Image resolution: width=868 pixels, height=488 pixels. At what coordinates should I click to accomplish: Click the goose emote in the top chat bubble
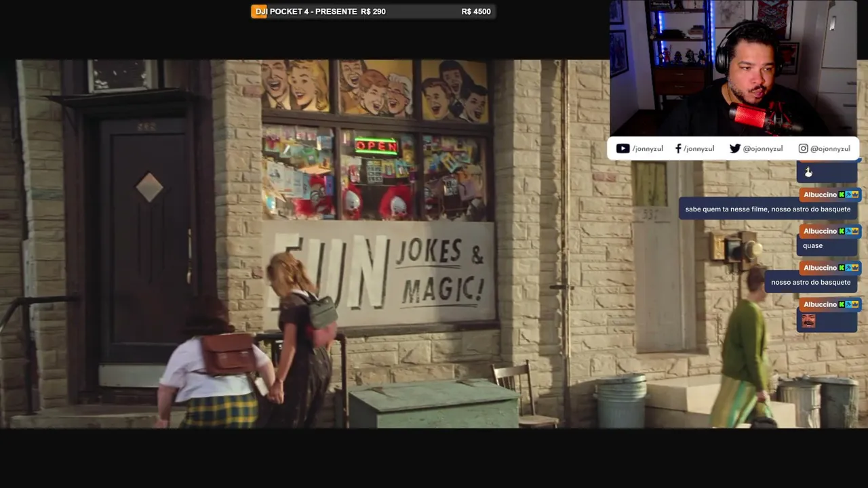808,172
